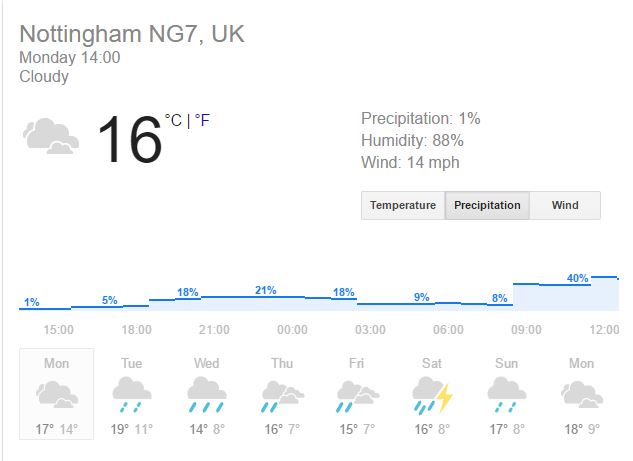This screenshot has height=461, width=633.
Task: Select Sunday's rain cloud icon
Action: coord(507,395)
